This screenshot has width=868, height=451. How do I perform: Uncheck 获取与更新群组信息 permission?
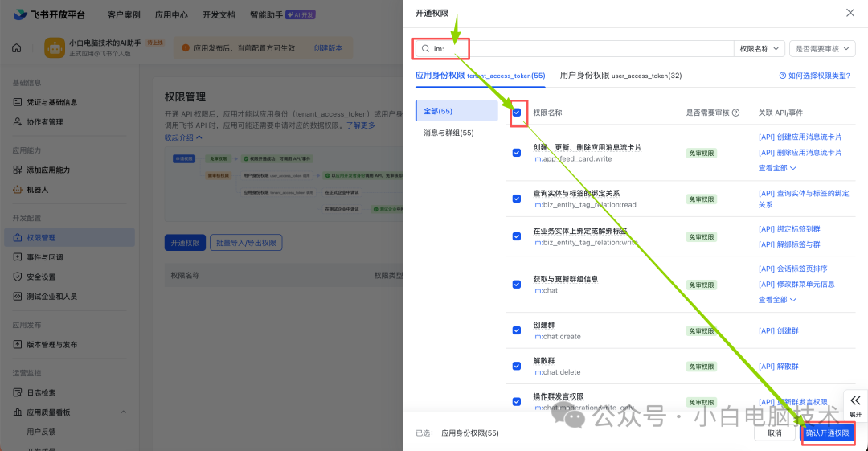[517, 285]
